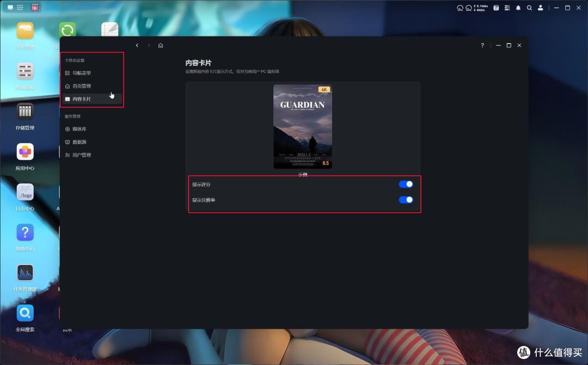Viewport: 588px width, 365px height.
Task: Toggle the 显示分辨率 switch
Action: click(406, 200)
